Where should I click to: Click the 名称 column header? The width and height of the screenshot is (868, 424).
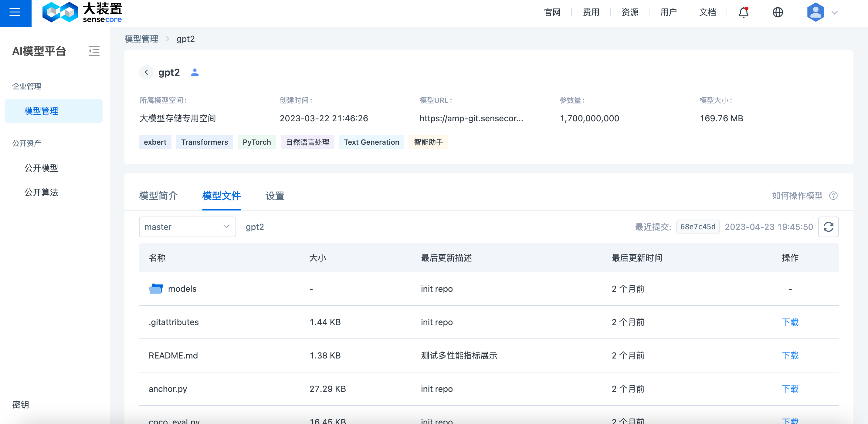[157, 258]
